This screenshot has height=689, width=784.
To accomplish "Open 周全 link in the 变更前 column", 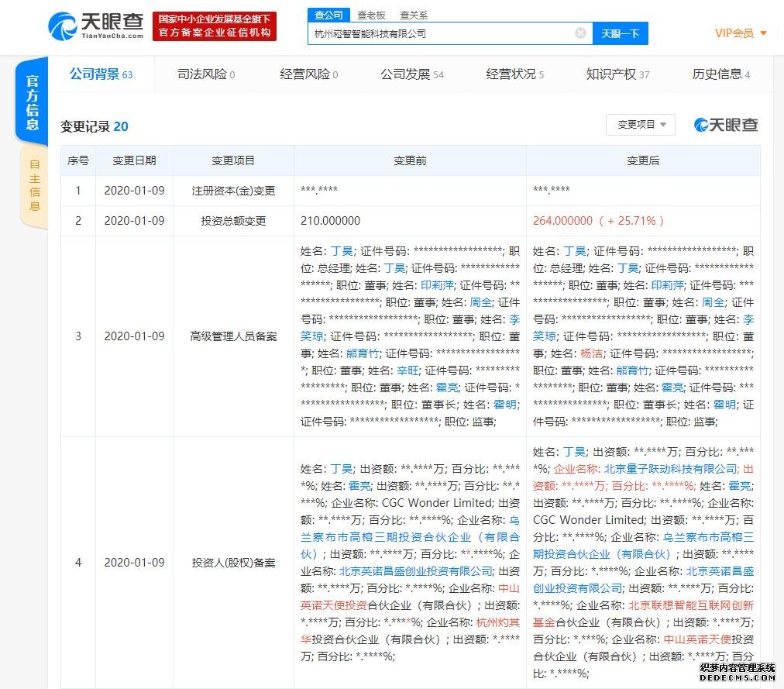I will 481,302.
